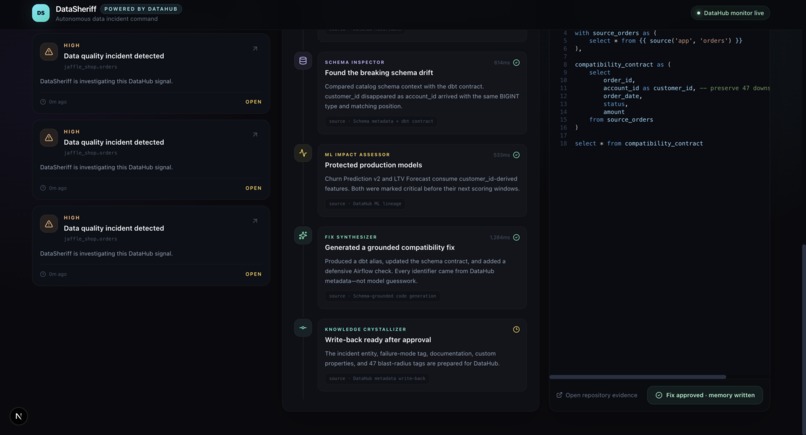Click the DataHub ML lineage source tag
806x435 pixels.
pos(365,204)
